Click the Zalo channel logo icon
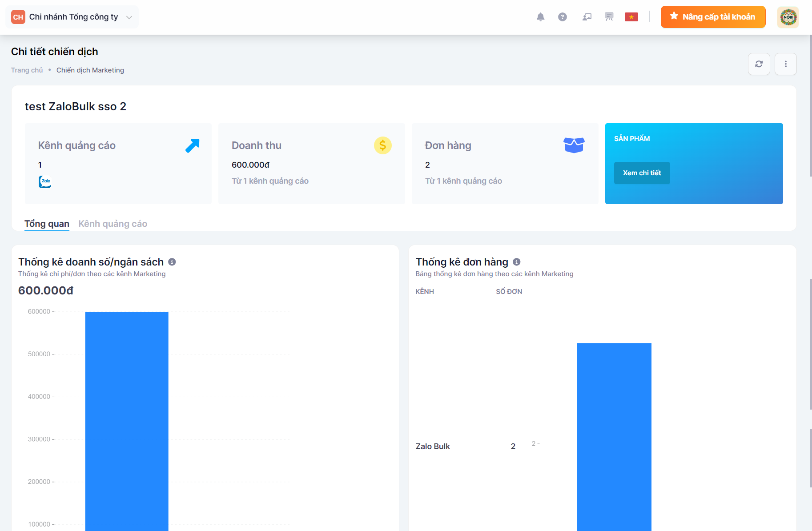This screenshot has width=812, height=531. point(45,181)
